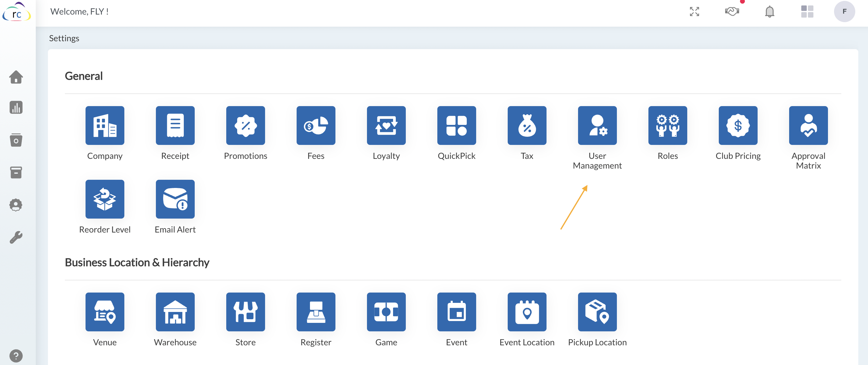Select the Promotions settings icon
The width and height of the screenshot is (868, 365).
click(x=245, y=125)
